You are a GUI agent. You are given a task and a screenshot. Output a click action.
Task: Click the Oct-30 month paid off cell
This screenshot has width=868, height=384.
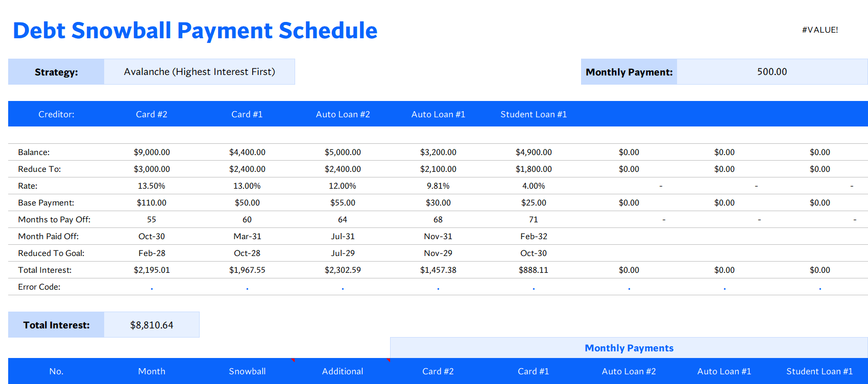click(152, 236)
